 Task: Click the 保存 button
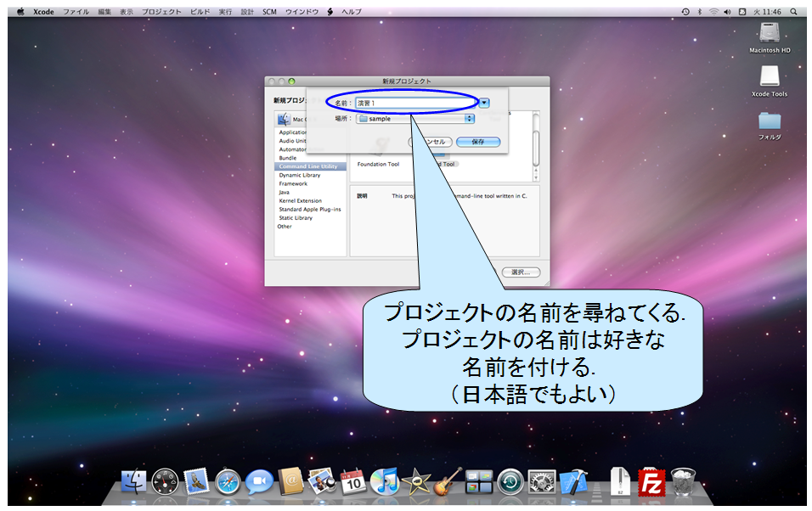[478, 142]
